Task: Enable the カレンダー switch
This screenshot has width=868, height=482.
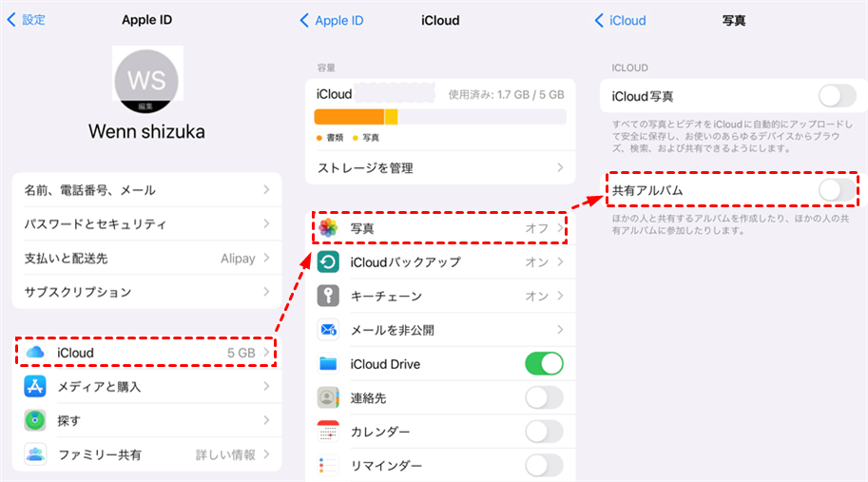Action: [544, 432]
